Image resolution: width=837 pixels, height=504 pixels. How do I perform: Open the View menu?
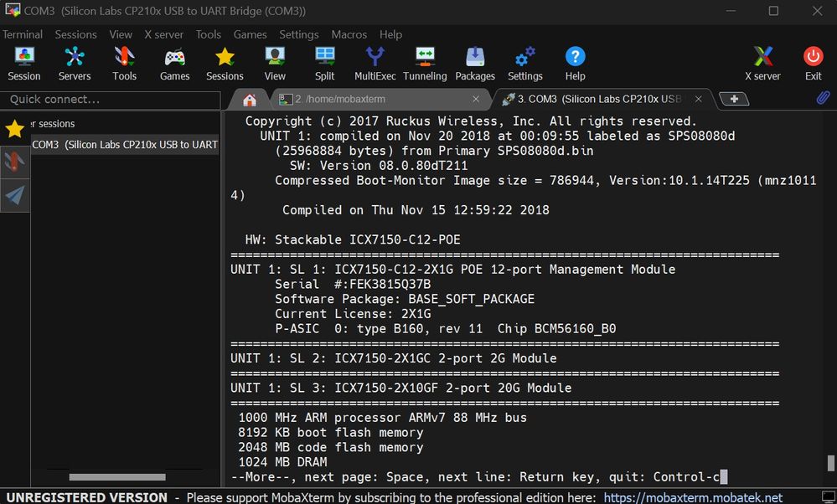121,34
